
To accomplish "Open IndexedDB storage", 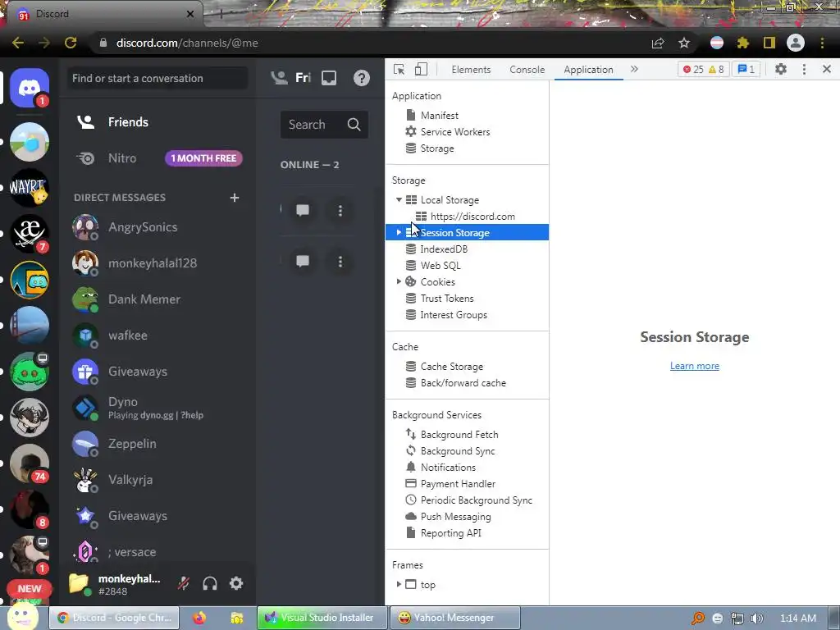I will (437, 249).
